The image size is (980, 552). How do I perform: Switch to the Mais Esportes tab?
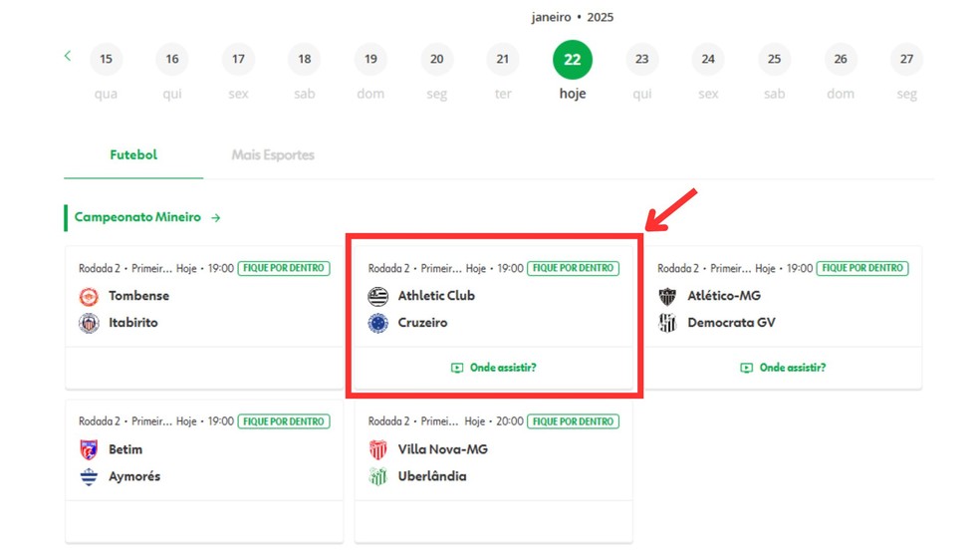coord(273,155)
